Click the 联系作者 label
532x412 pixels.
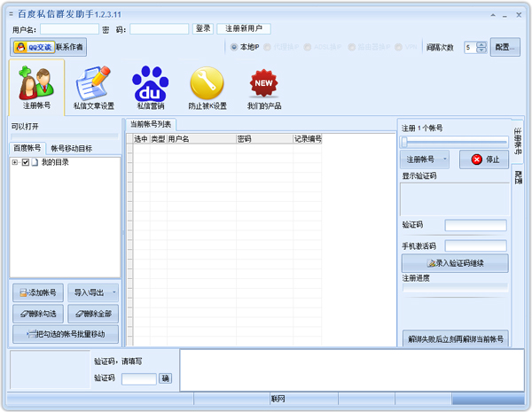[69, 47]
